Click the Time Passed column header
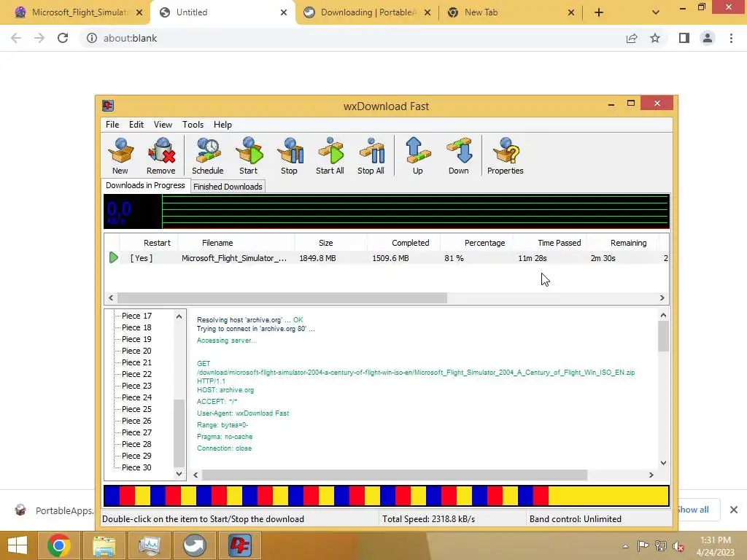The image size is (747, 560). tap(550, 243)
